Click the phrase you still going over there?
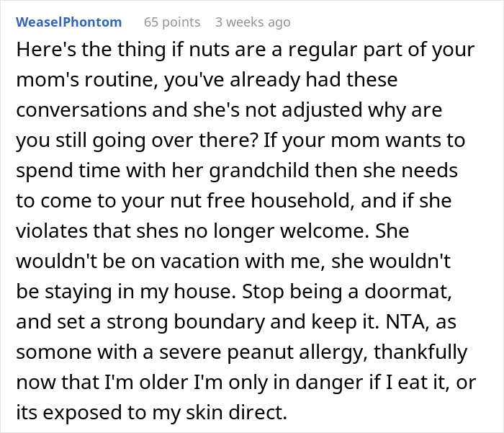The width and height of the screenshot is (504, 433). [138, 140]
